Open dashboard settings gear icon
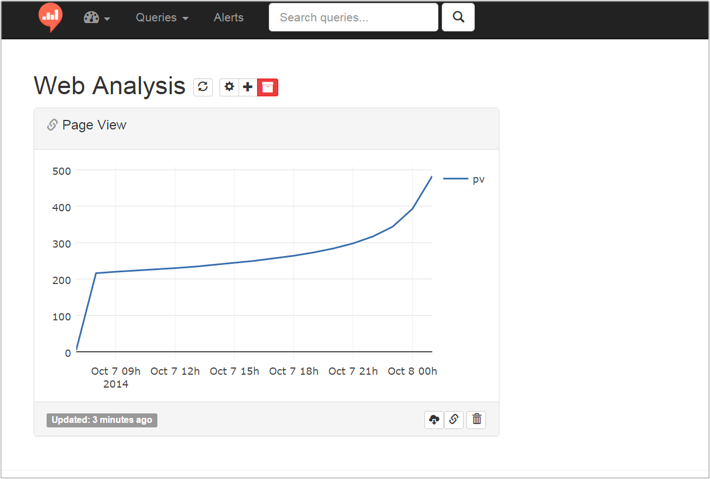Image resolution: width=710 pixels, height=479 pixels. coord(230,87)
